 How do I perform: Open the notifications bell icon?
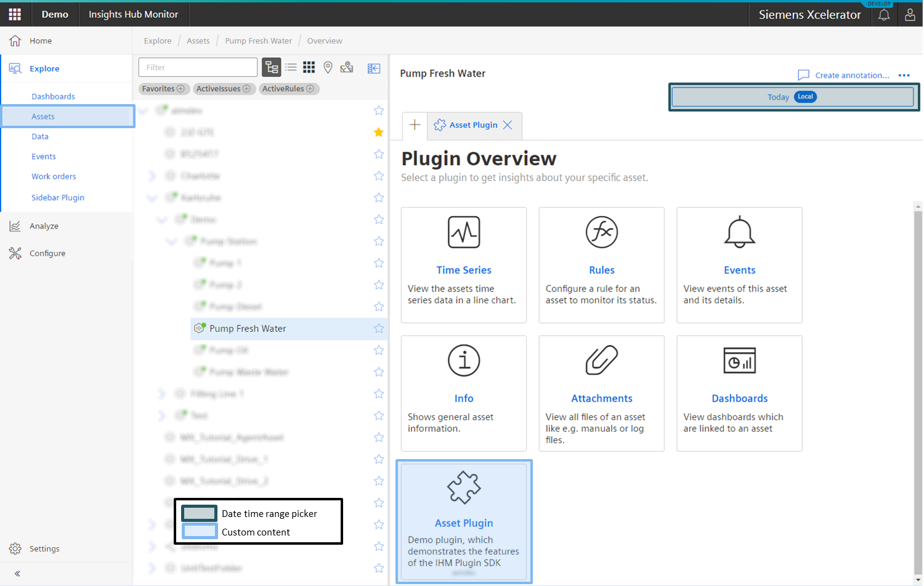point(884,15)
